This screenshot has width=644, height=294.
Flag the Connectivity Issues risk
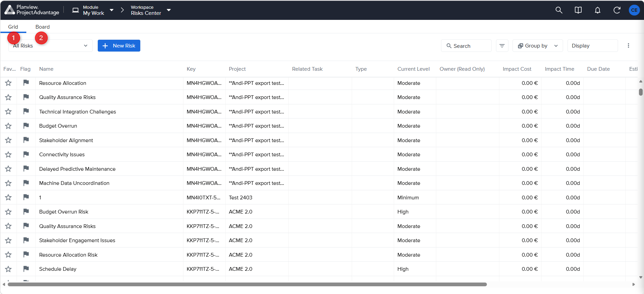coord(26,154)
